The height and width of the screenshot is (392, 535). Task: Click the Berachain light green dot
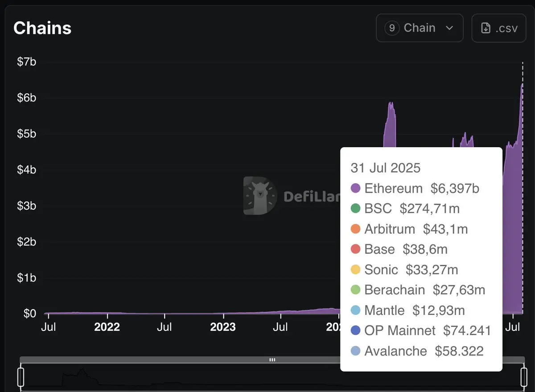click(x=355, y=290)
